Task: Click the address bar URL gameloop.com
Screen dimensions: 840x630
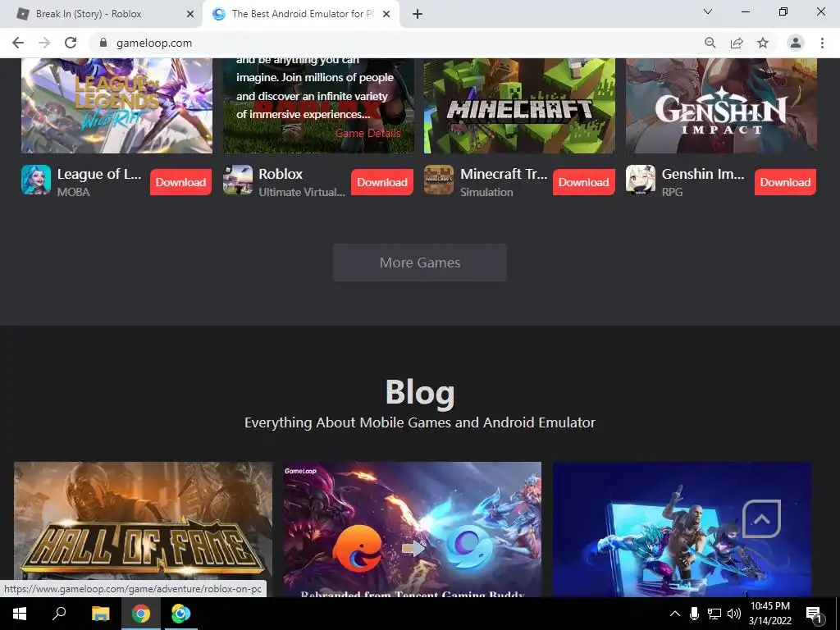Action: click(154, 43)
